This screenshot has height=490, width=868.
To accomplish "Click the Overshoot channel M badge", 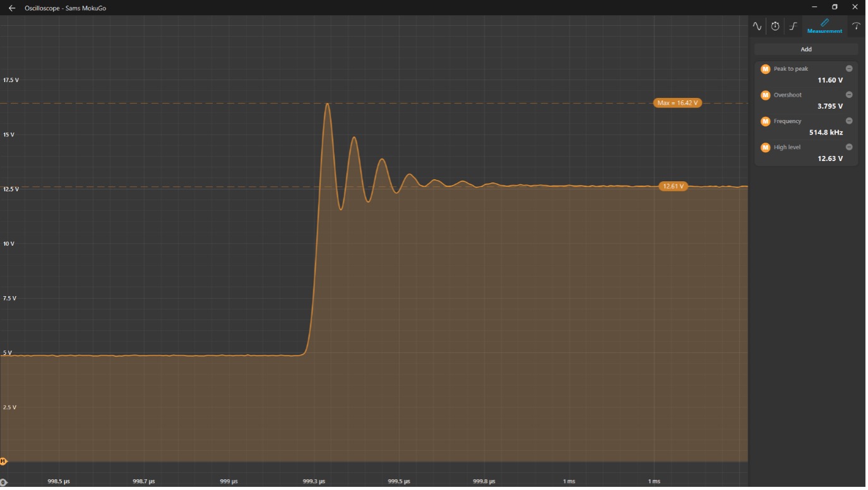I will click(766, 95).
